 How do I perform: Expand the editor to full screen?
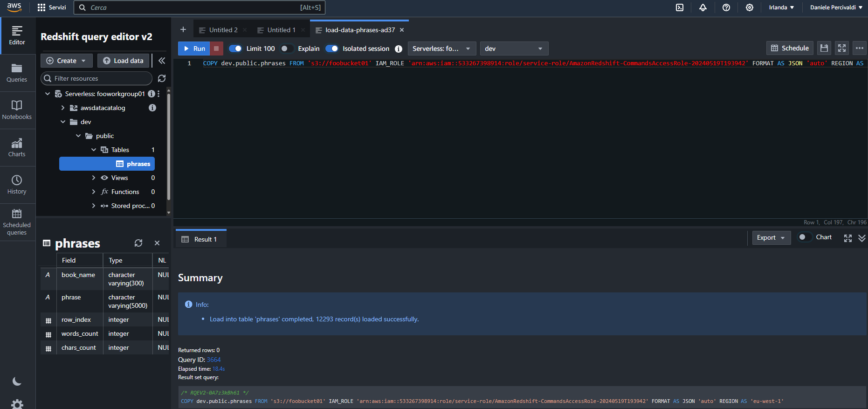tap(842, 48)
